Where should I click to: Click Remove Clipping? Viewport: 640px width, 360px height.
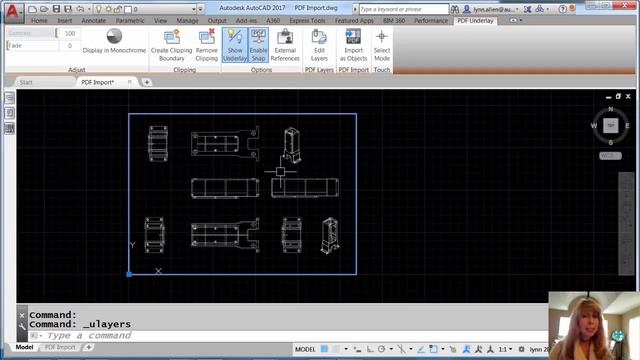pyautogui.click(x=207, y=45)
